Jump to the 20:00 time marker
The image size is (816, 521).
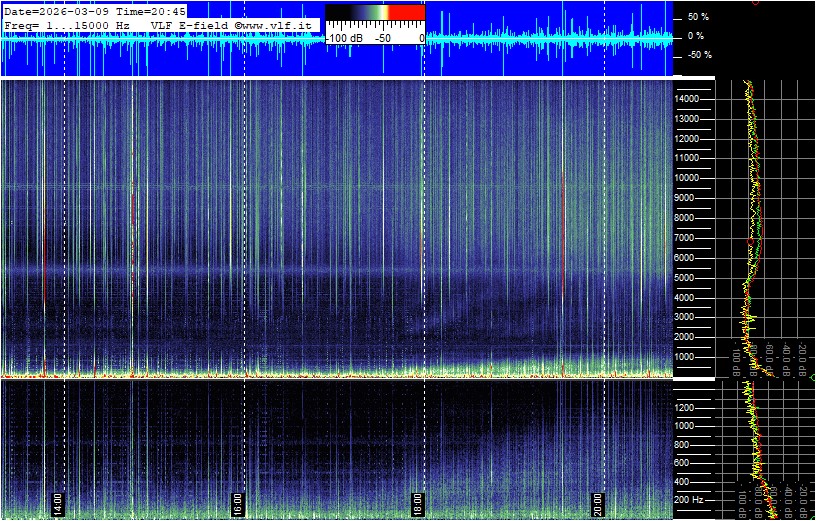click(598, 503)
